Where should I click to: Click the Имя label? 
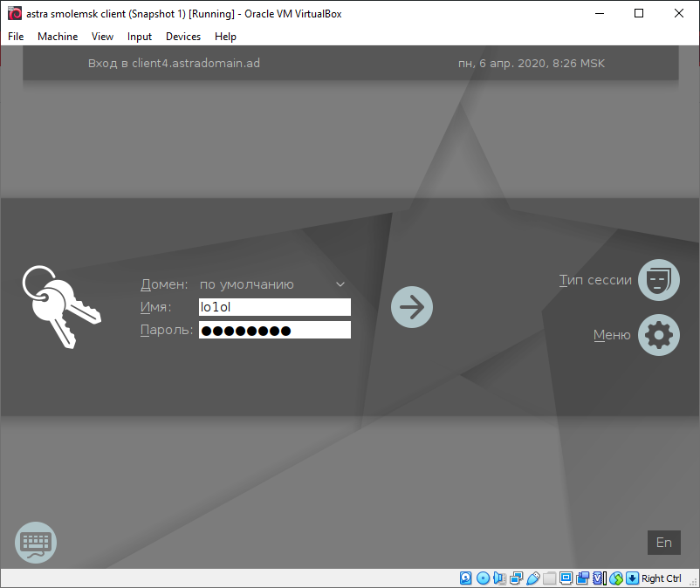pyautogui.click(x=156, y=307)
